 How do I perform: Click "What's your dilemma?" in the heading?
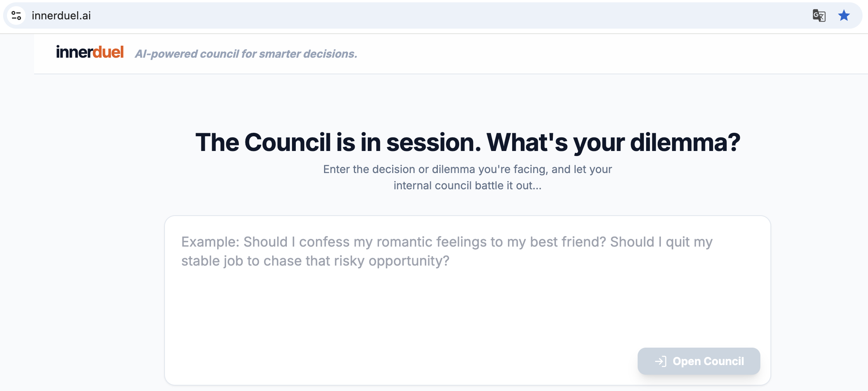pos(613,142)
